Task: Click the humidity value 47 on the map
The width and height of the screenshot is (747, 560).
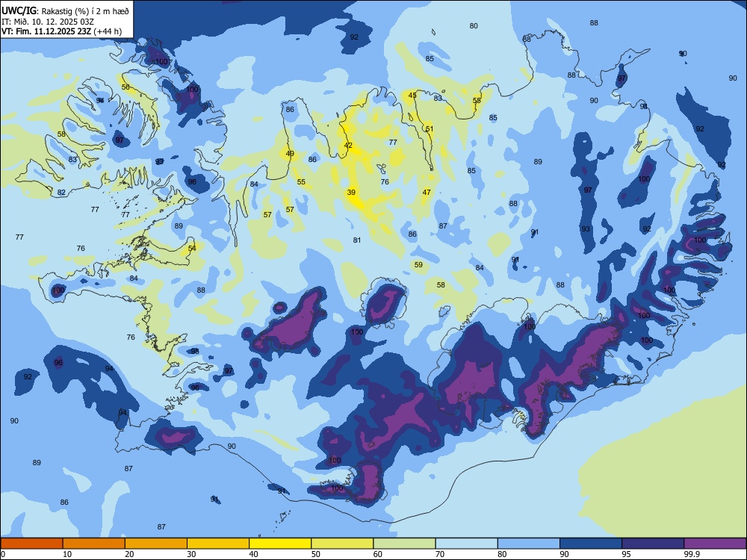Action: [427, 192]
